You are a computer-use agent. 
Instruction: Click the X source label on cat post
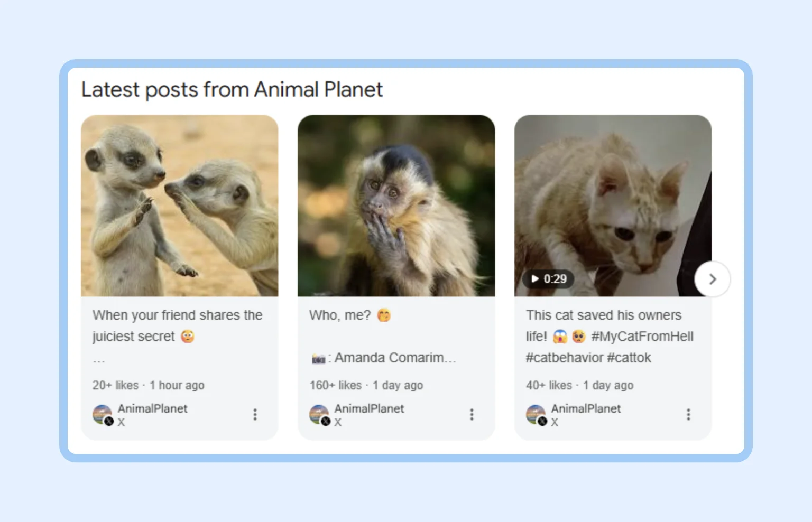coord(555,422)
